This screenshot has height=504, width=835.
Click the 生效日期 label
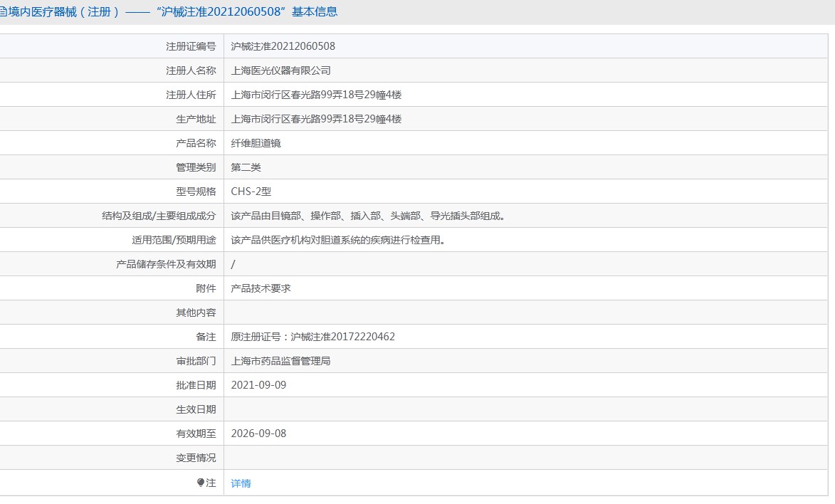pos(196,410)
